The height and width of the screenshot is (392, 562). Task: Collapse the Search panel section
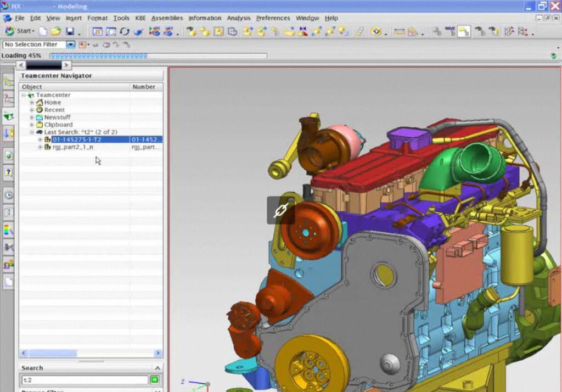click(x=157, y=368)
